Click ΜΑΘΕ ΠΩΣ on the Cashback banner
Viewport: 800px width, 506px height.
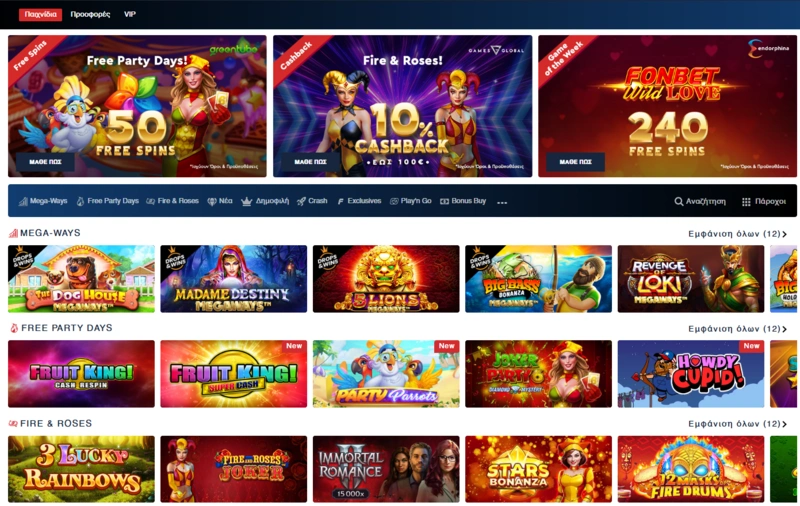tap(310, 162)
